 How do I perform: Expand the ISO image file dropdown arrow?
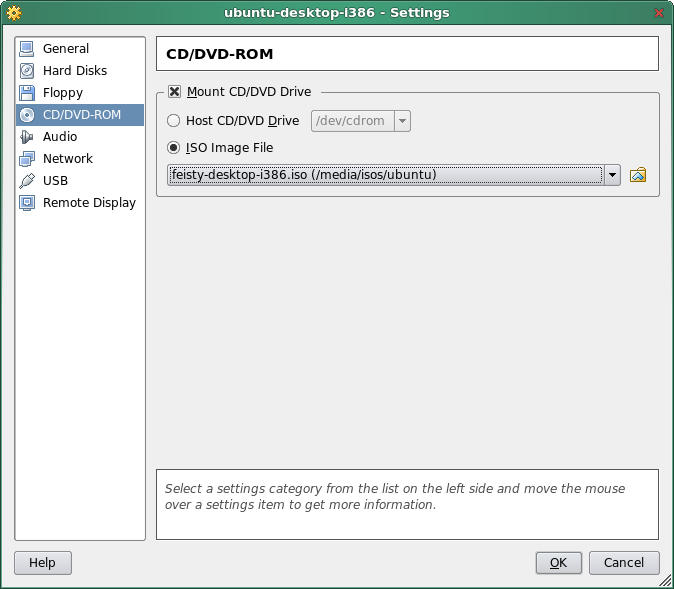611,175
